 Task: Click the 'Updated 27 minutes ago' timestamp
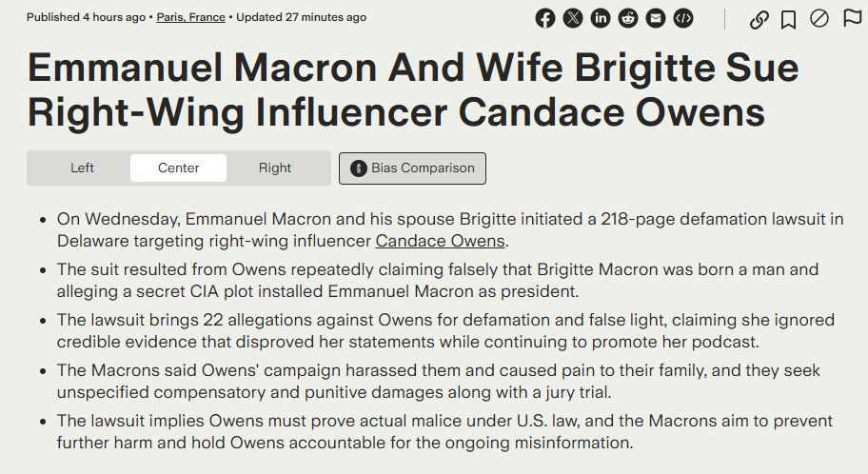tap(301, 17)
